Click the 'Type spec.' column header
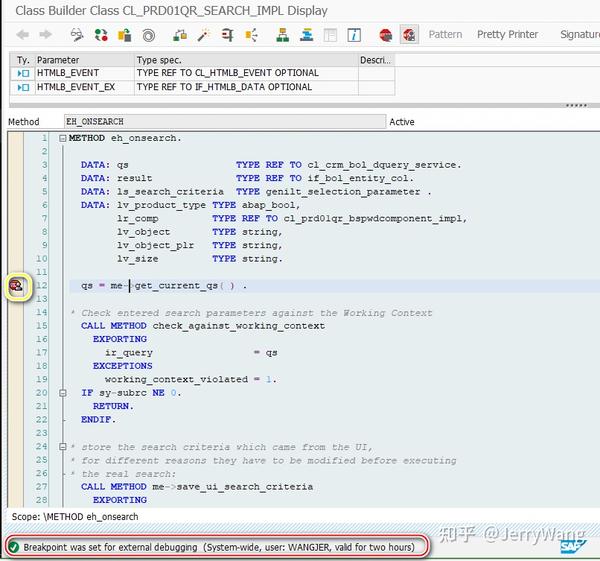600x561 pixels. [x=246, y=60]
